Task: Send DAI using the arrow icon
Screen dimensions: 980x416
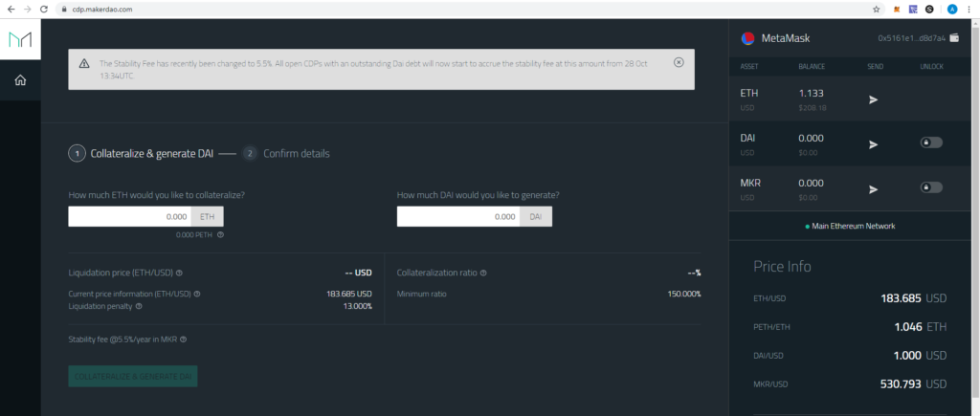Action: pos(873,144)
